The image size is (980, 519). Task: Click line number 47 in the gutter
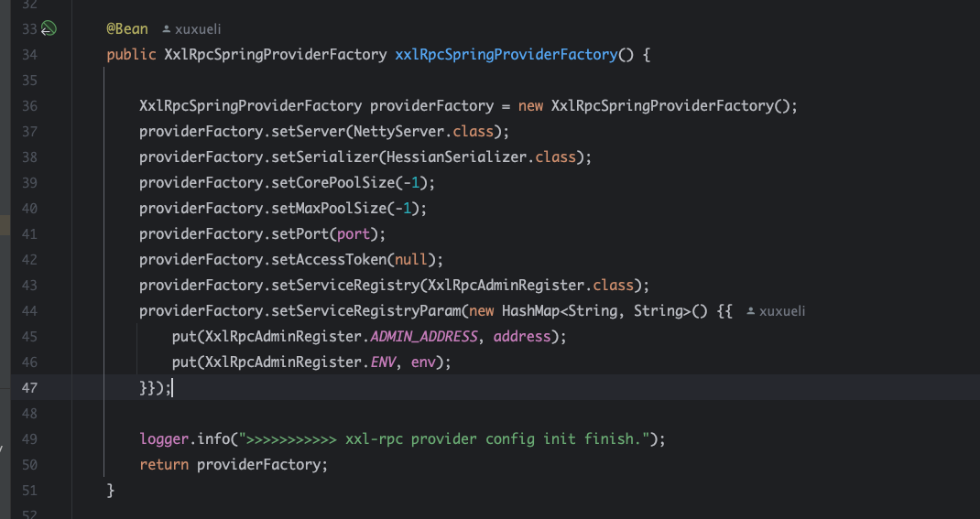tap(28, 388)
